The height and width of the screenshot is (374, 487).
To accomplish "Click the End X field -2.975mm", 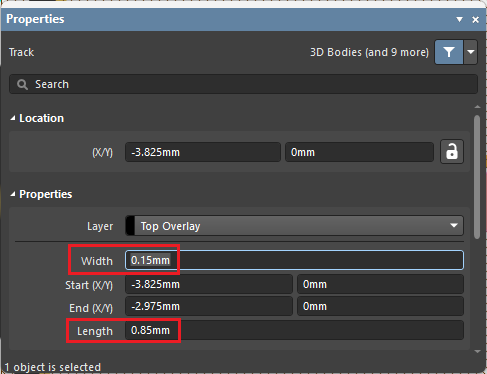I will pos(209,306).
